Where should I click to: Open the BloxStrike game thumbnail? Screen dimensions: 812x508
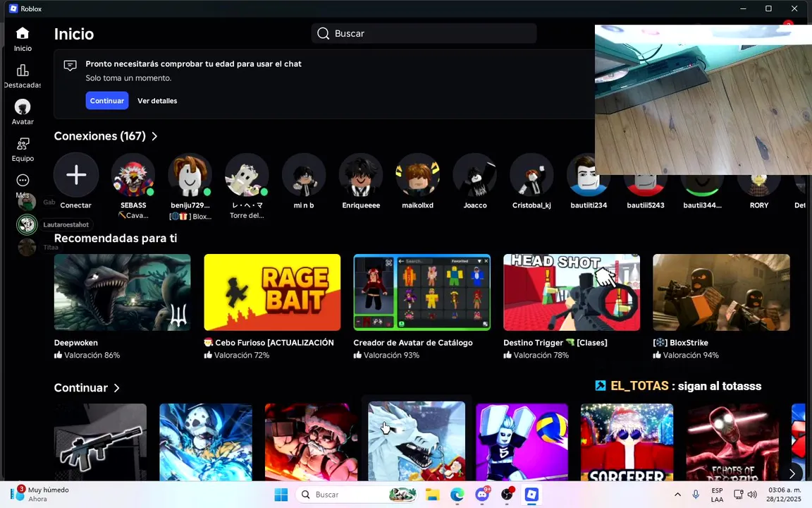point(721,292)
